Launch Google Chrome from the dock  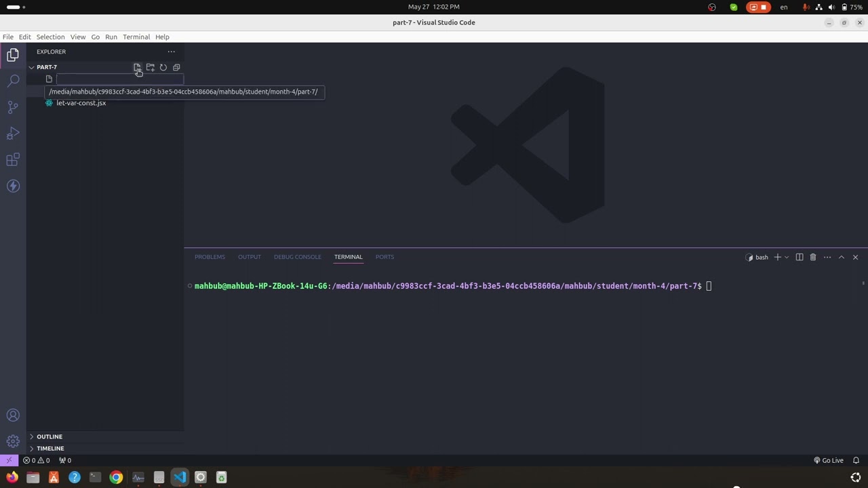[x=116, y=478]
